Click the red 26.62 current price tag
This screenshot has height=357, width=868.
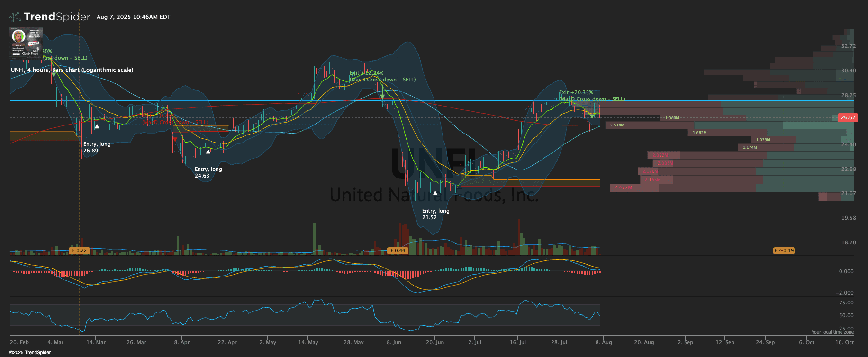coord(848,117)
